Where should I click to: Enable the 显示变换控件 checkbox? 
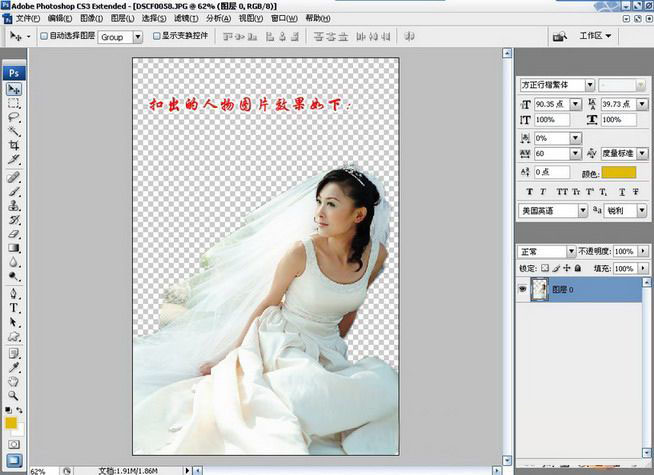(155, 36)
